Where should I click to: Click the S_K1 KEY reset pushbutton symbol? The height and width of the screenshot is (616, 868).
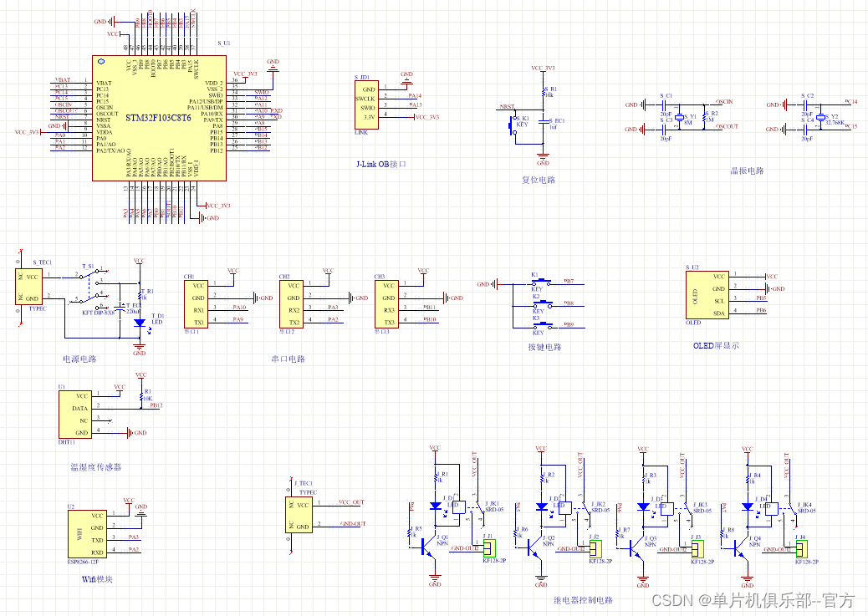click(x=513, y=125)
